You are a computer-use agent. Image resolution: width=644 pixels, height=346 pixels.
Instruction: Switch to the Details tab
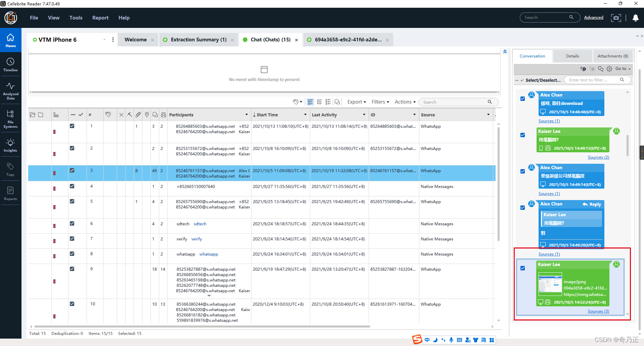[x=572, y=56]
